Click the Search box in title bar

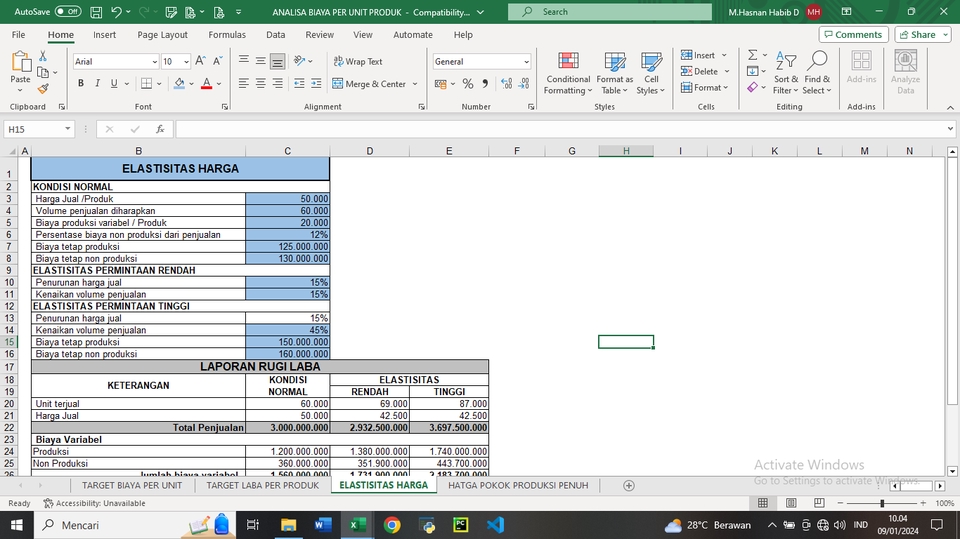click(610, 12)
